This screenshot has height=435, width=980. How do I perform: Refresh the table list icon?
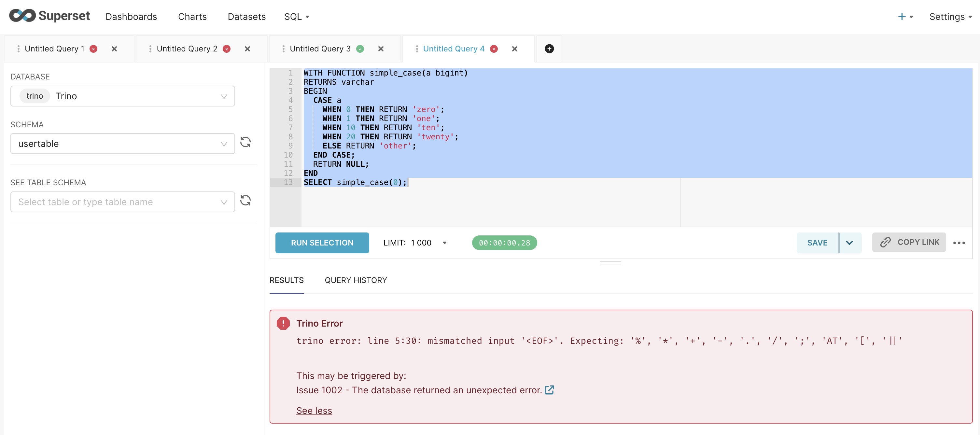click(245, 201)
